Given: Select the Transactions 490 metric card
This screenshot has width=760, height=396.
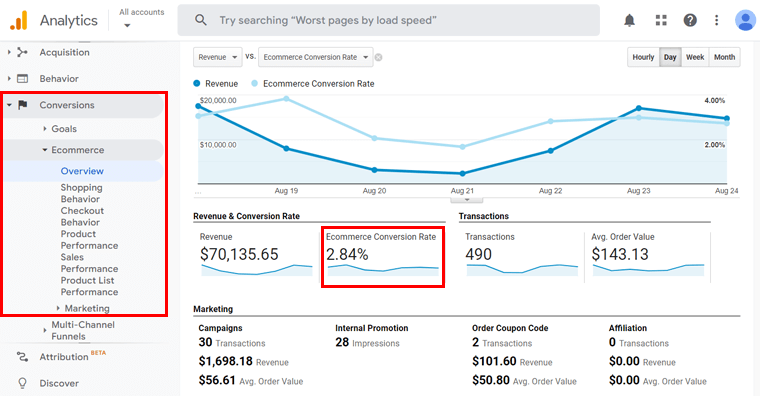Looking at the screenshot, I should [x=522, y=255].
